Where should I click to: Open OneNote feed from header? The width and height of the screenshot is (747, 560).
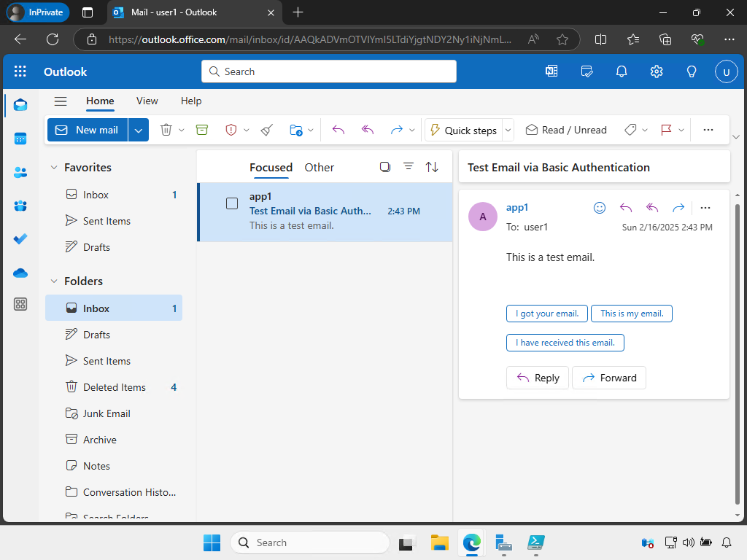coord(551,71)
